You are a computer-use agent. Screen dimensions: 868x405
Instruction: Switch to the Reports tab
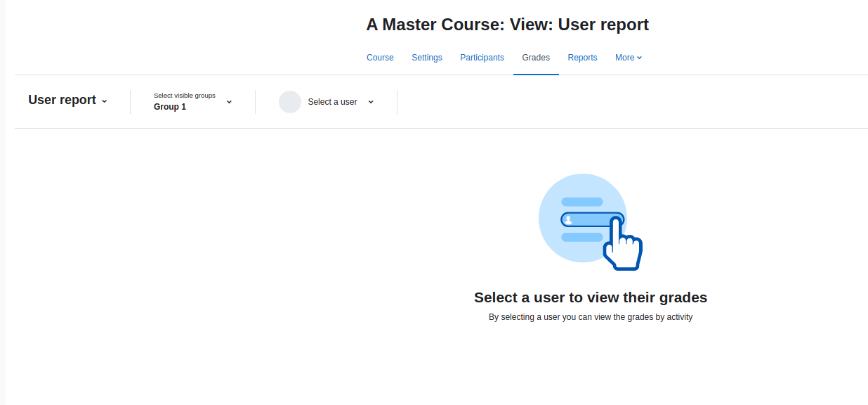click(x=582, y=58)
